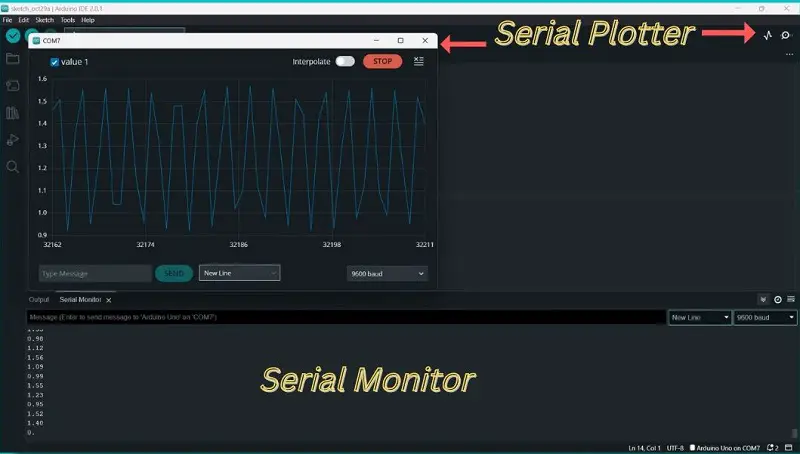Open 9600 baud dropdown in Serial Monitor
Viewport: 800px width, 454px height.
(x=765, y=317)
